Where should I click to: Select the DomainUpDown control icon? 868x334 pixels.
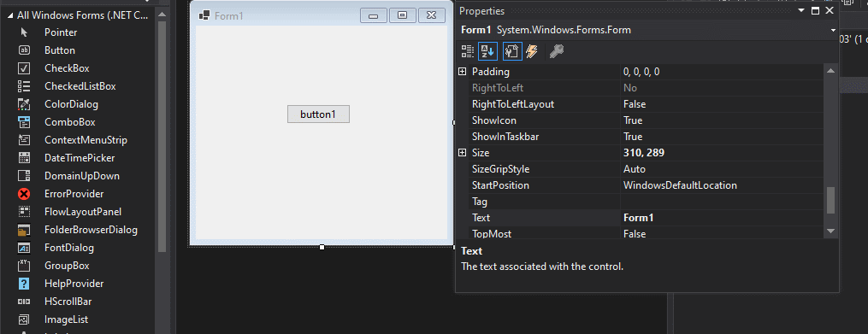(24, 176)
